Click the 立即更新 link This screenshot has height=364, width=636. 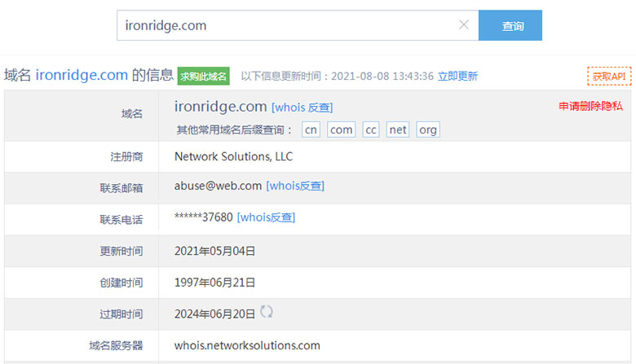click(x=457, y=77)
